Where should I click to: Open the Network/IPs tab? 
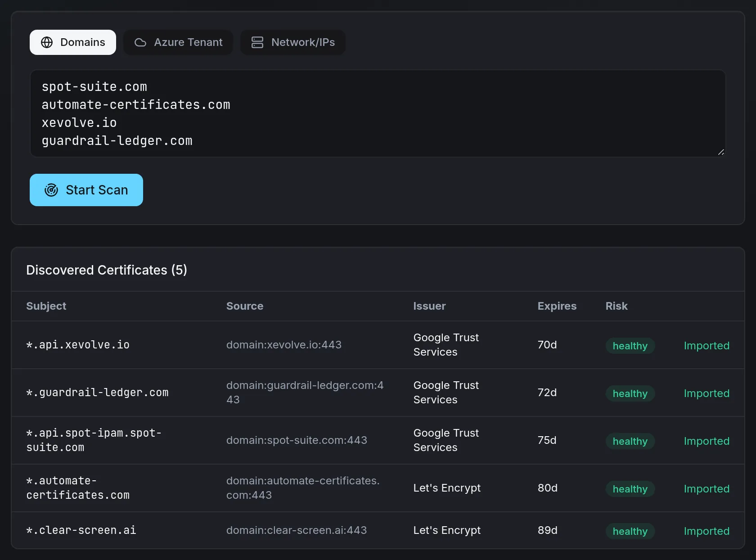click(x=293, y=42)
